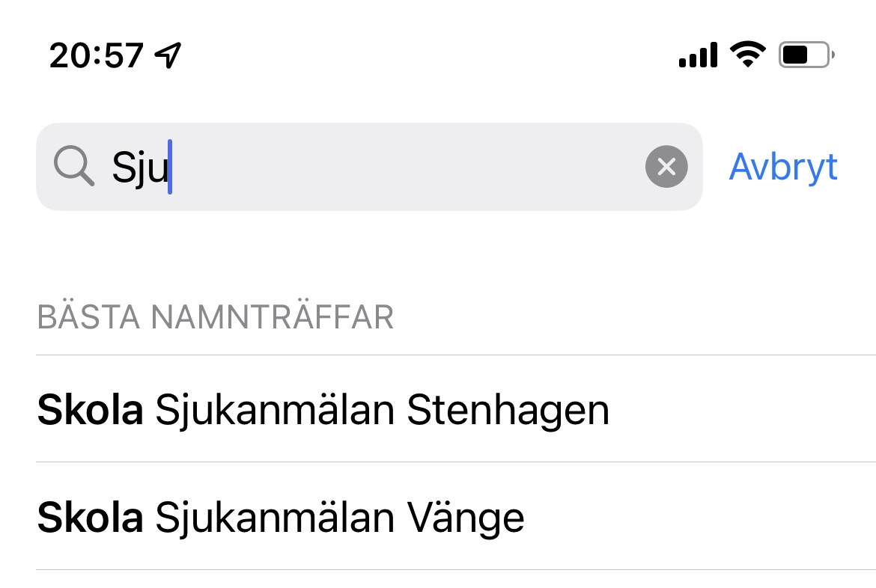Tap Sjukanmälan in the second search result

(x=275, y=518)
